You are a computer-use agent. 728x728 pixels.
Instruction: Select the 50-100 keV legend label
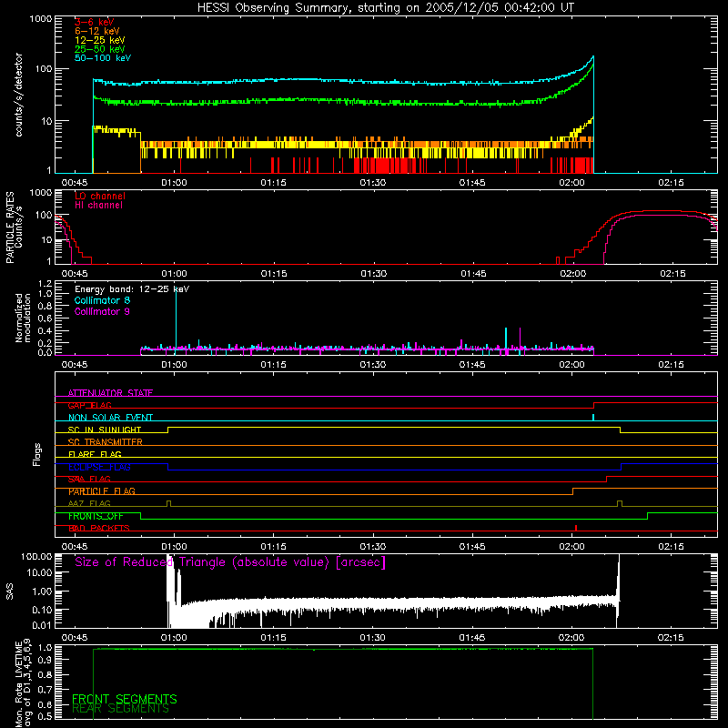(x=103, y=58)
